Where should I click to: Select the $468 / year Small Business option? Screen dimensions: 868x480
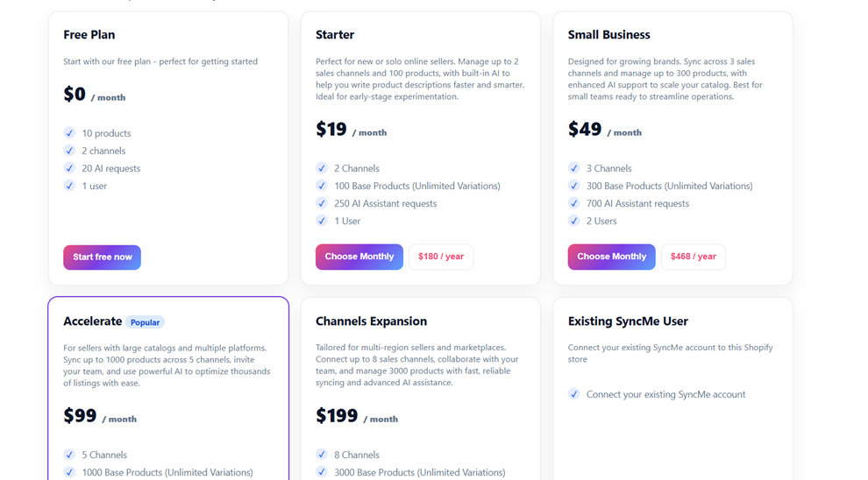[x=693, y=257]
